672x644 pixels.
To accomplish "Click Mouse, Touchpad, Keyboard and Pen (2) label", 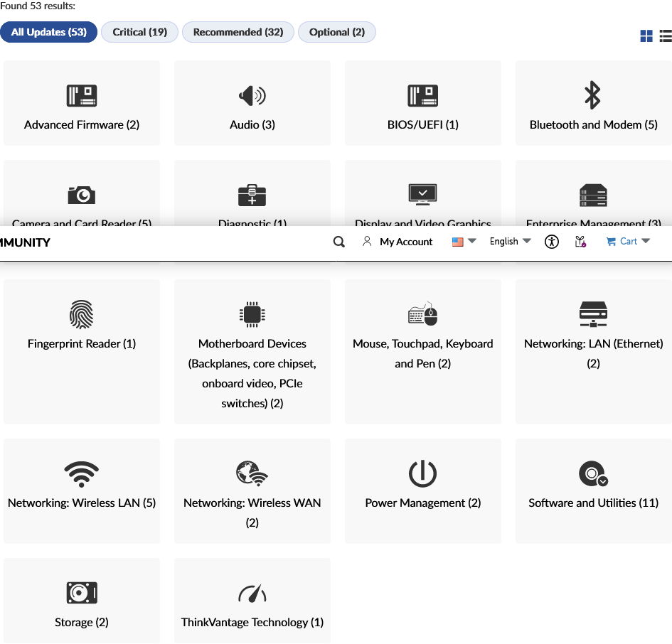I will 422,353.
